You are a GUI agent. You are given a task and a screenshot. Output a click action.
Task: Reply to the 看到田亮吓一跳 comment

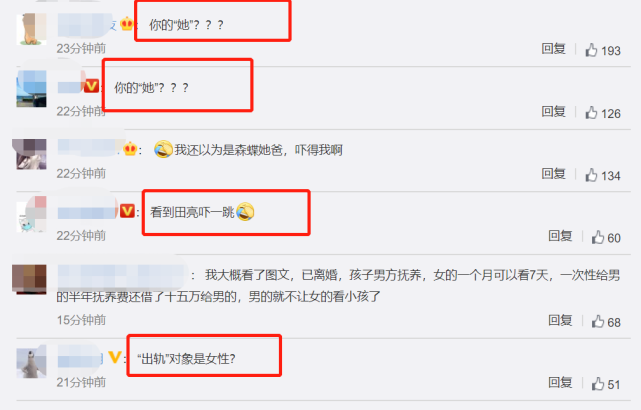560,236
